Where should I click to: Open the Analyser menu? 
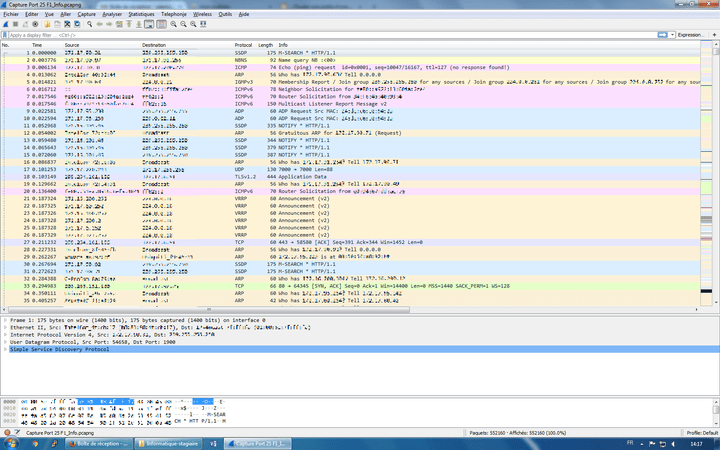[112, 15]
